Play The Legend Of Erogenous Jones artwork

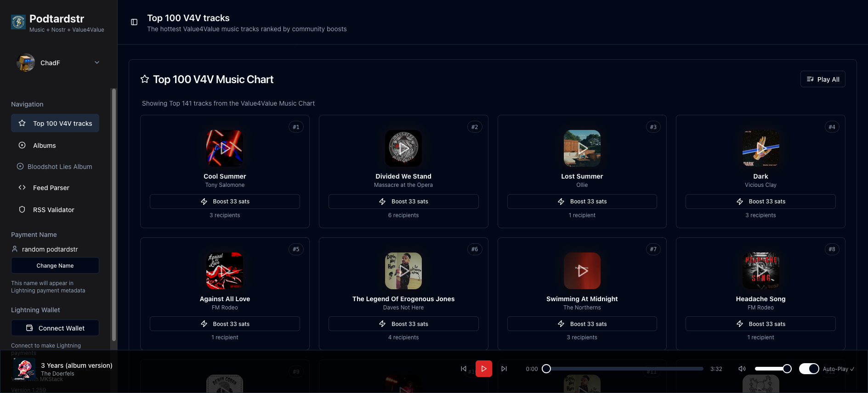tap(403, 271)
